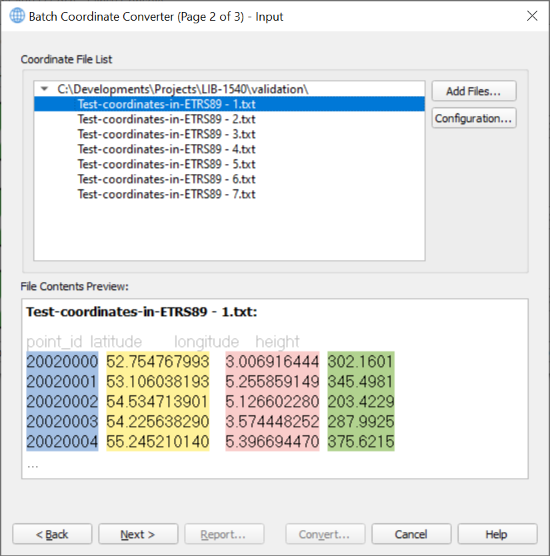The image size is (550, 556).
Task: Click the File Contents Preview label
Action: pyautogui.click(x=74, y=286)
